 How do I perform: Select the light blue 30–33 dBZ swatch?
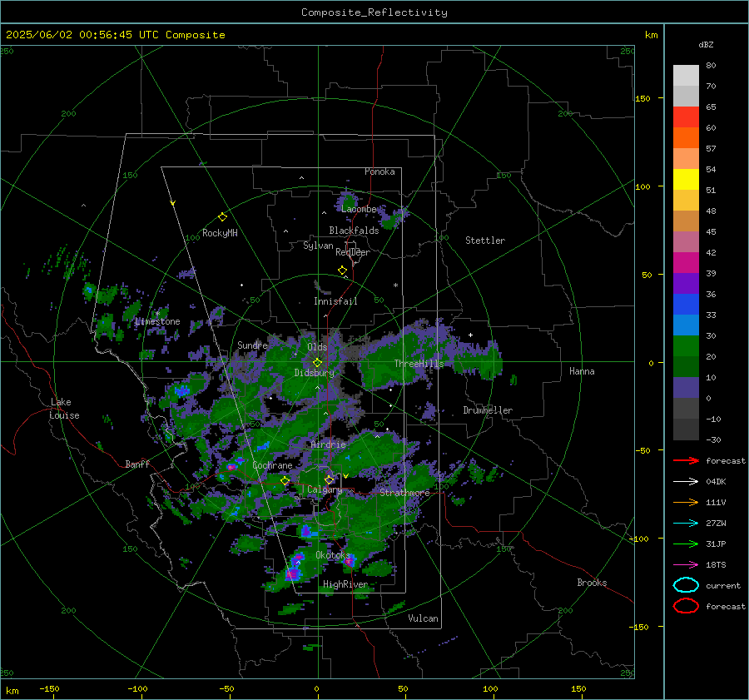click(x=686, y=325)
